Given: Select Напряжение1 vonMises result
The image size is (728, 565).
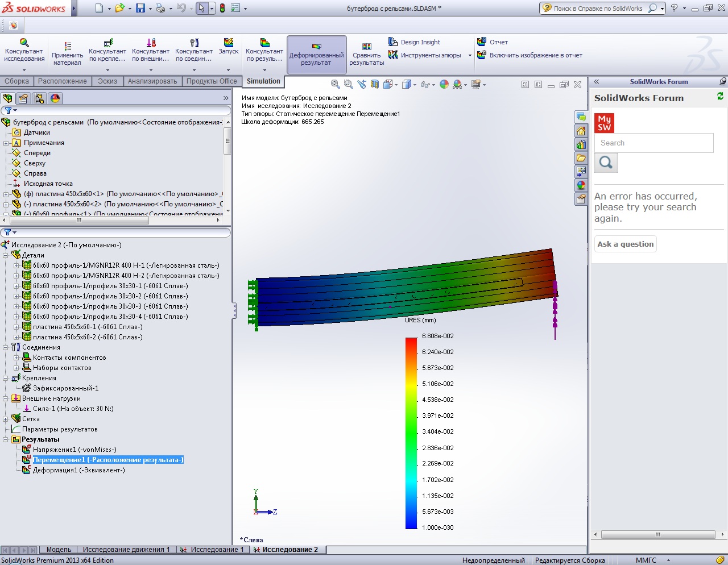Looking at the screenshot, I should [x=74, y=450].
